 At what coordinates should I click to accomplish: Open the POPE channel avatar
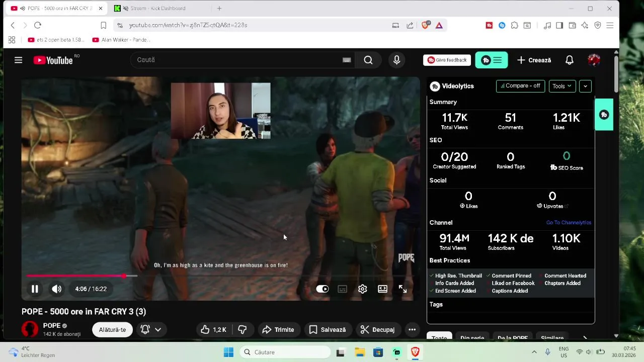[x=30, y=329]
